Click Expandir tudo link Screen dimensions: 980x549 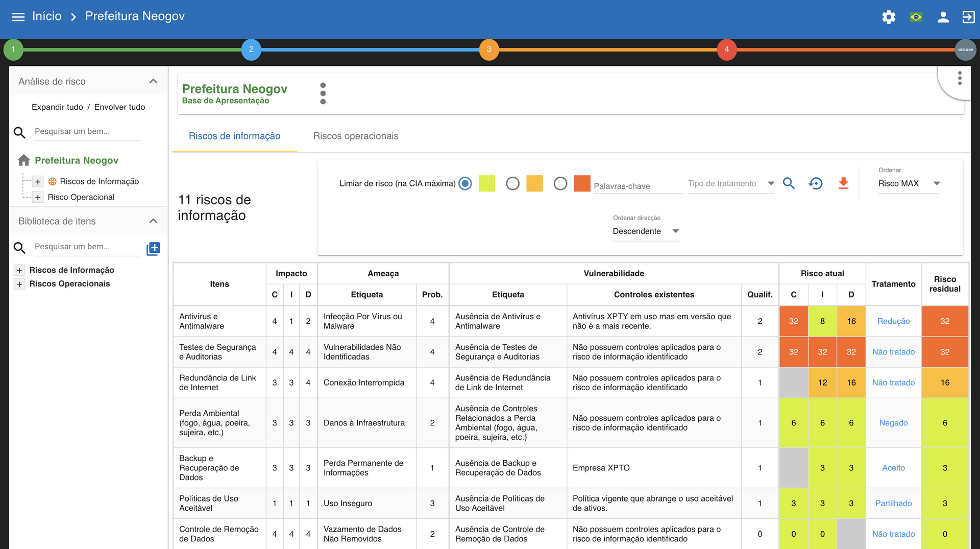click(57, 107)
